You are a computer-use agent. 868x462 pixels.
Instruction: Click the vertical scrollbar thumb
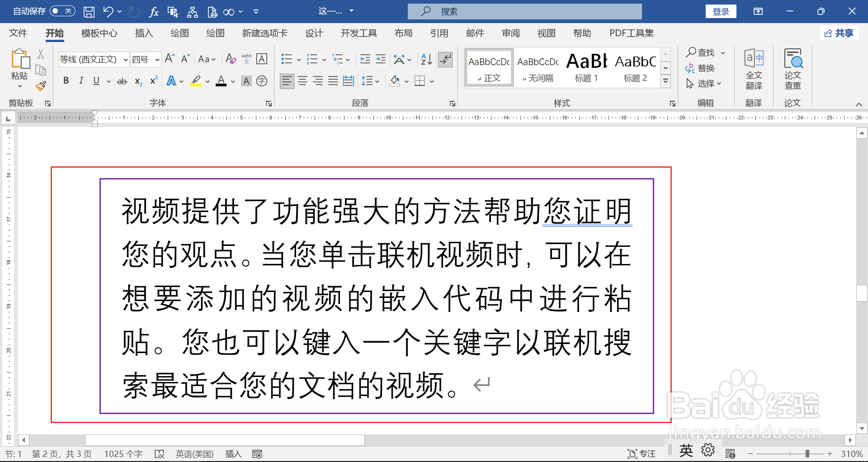pos(862,293)
